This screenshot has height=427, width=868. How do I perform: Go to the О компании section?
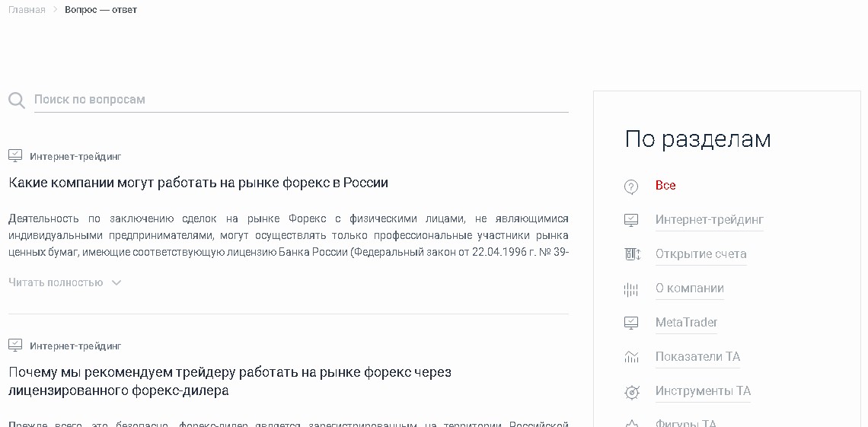click(x=689, y=288)
